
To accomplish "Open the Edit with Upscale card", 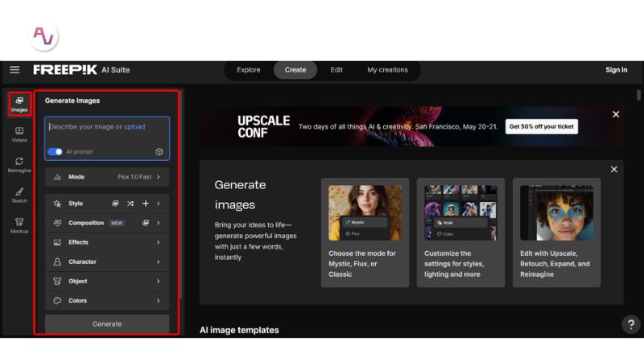I will coord(556,232).
